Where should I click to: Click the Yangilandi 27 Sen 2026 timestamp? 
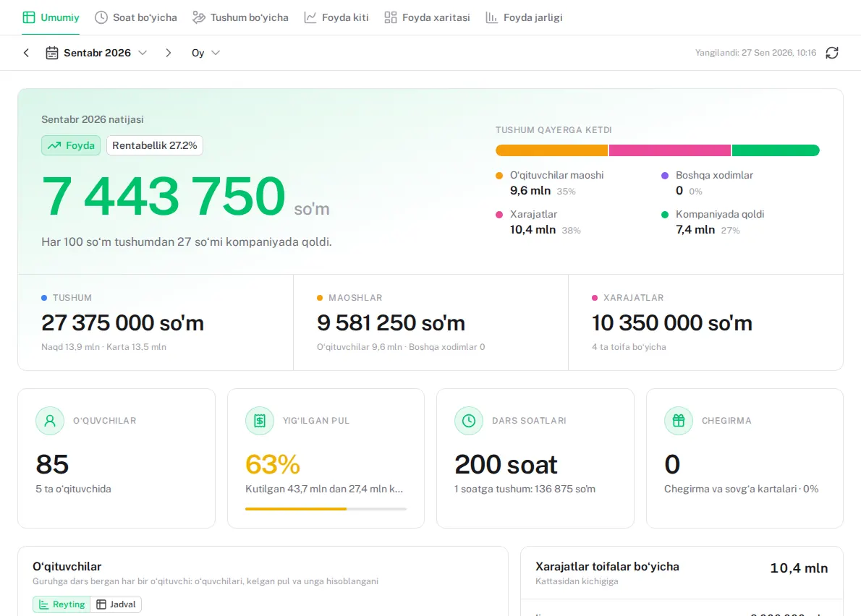tap(755, 53)
